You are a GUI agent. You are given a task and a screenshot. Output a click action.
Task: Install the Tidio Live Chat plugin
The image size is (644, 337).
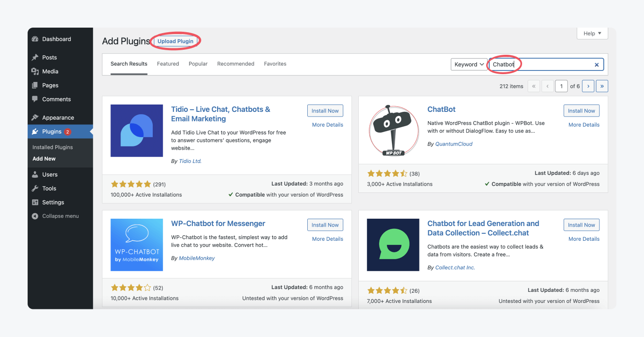tap(325, 110)
